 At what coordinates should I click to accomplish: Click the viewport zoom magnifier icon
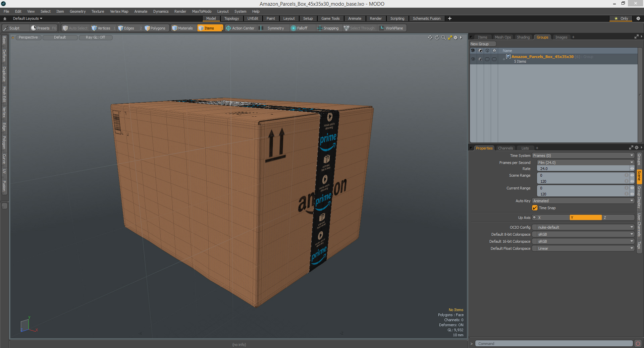click(443, 38)
